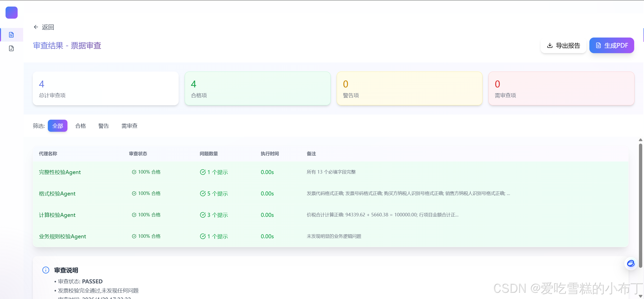Click the 问题数量 column header
Image resolution: width=644 pixels, height=299 pixels.
(209, 154)
